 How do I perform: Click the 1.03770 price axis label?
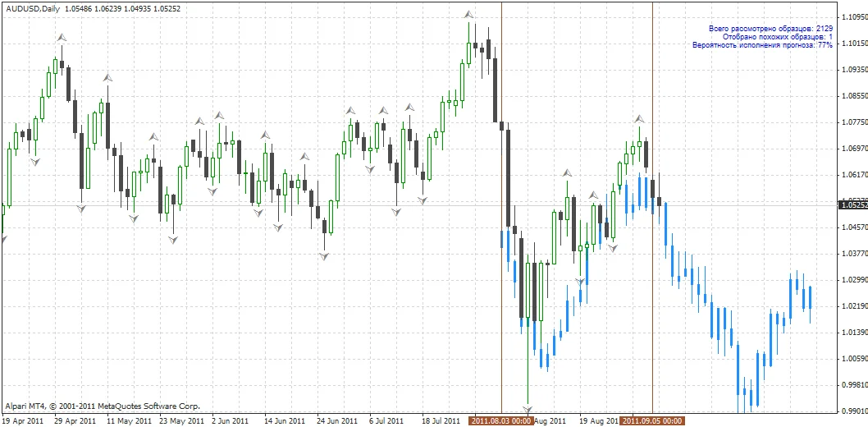854,254
